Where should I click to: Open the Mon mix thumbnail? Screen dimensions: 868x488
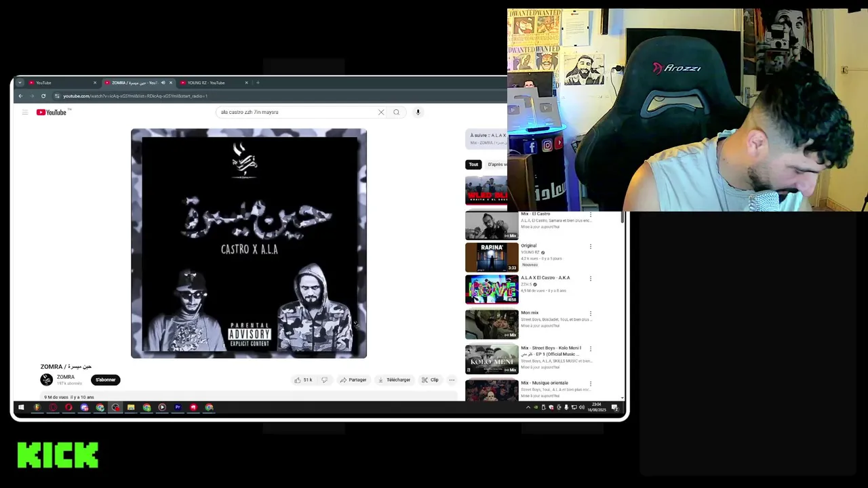pyautogui.click(x=492, y=325)
